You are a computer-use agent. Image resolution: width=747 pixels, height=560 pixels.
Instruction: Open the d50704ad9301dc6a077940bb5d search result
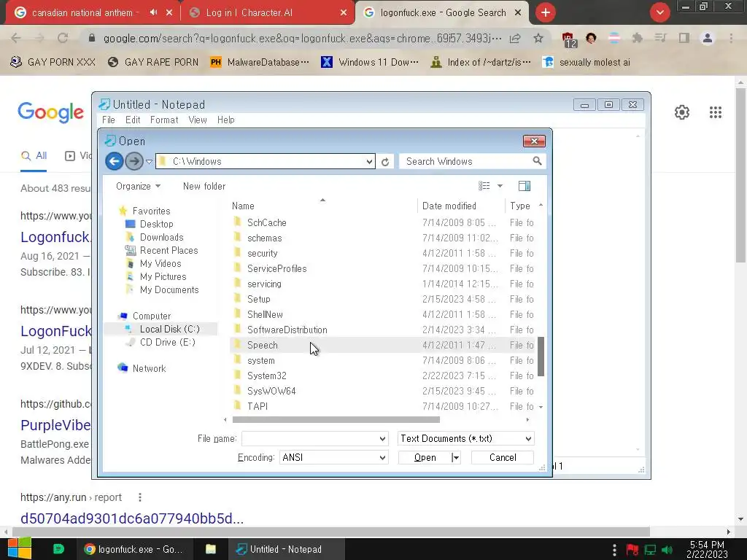[x=132, y=518]
